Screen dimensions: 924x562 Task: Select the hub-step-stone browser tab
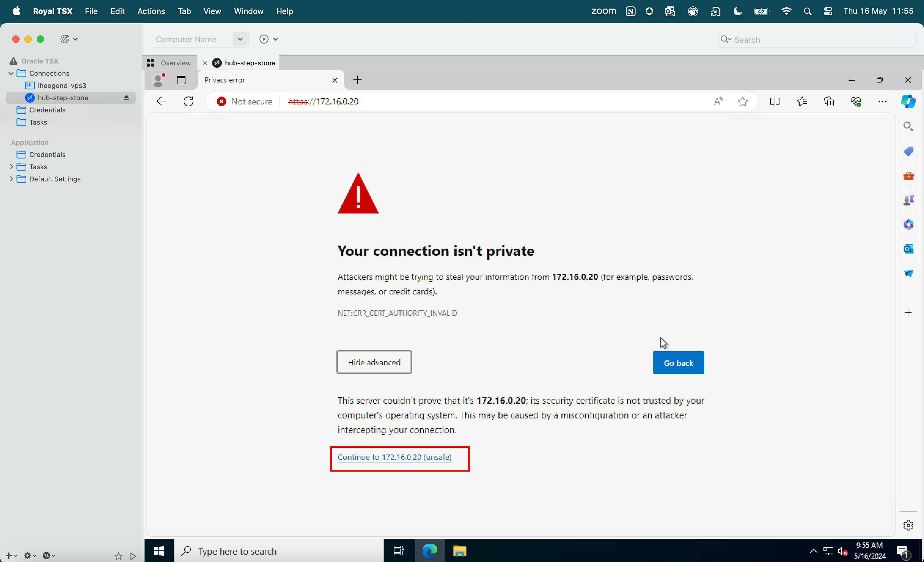tap(244, 63)
